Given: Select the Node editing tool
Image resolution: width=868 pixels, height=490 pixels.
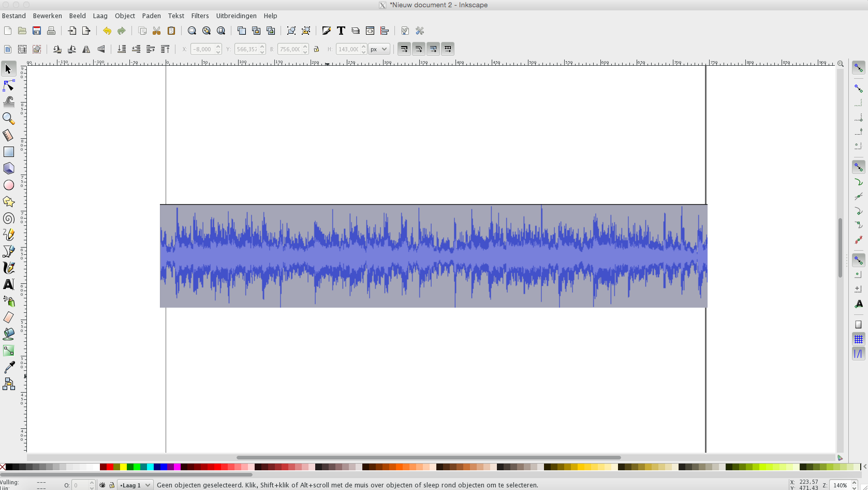Looking at the screenshot, I should pyautogui.click(x=8, y=85).
